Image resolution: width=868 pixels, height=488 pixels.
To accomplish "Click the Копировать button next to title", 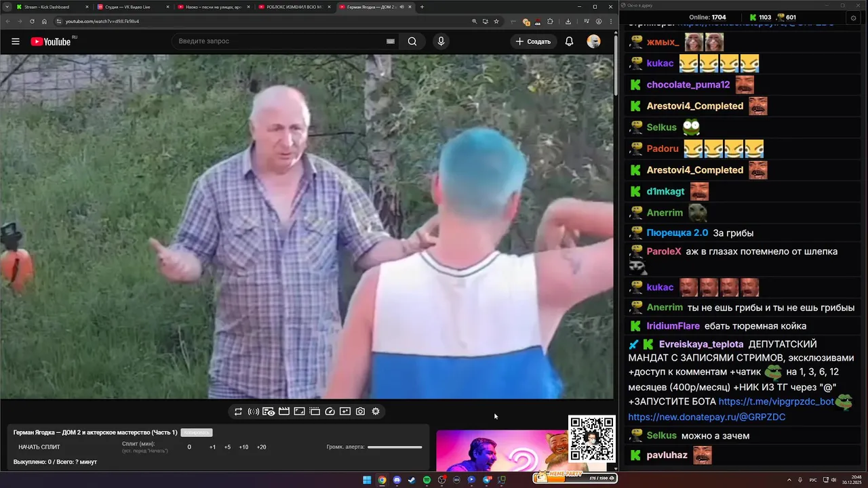I will 197,432.
